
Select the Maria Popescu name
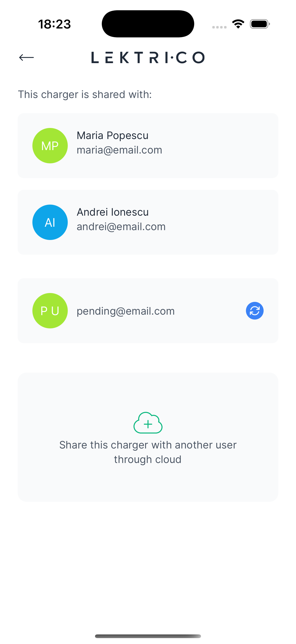(x=112, y=136)
